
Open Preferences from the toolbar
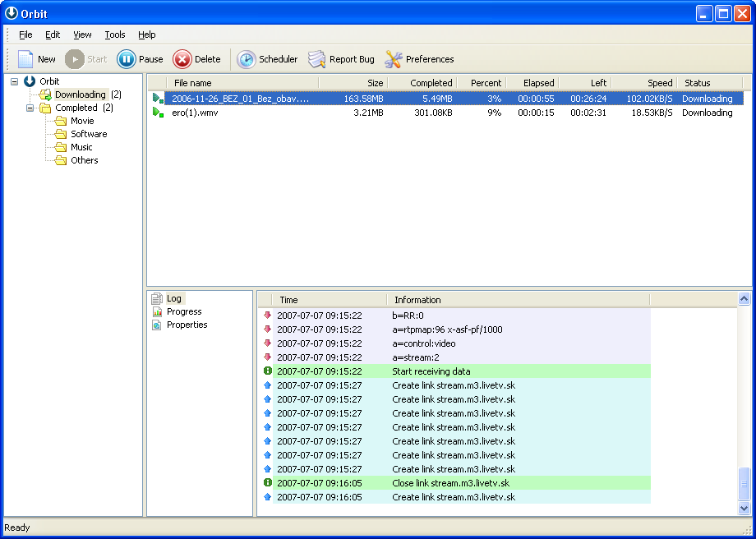click(419, 59)
